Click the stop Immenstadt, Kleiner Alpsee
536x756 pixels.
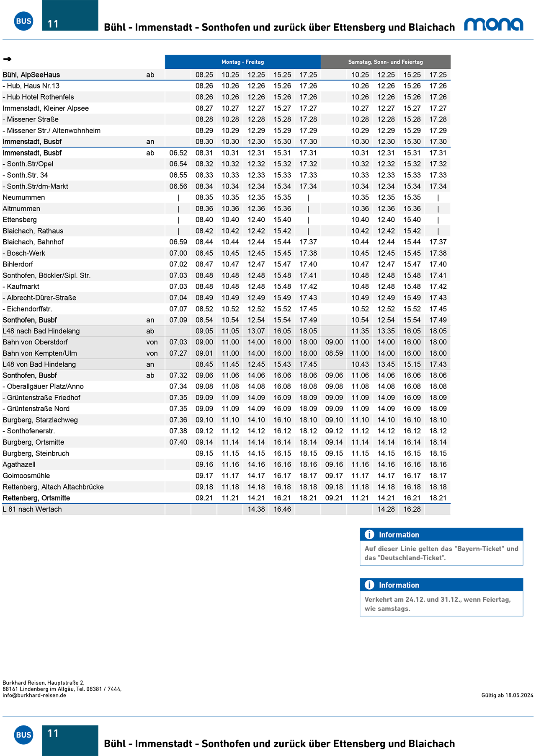click(x=46, y=108)
